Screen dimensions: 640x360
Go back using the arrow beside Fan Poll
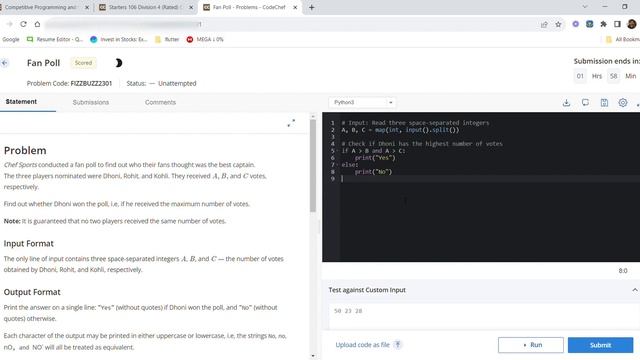[4, 63]
